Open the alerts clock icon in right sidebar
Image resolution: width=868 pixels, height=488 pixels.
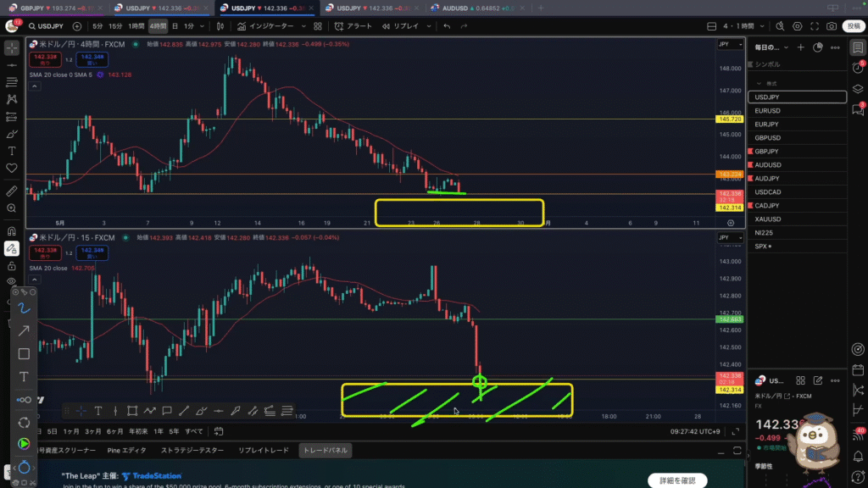click(858, 68)
